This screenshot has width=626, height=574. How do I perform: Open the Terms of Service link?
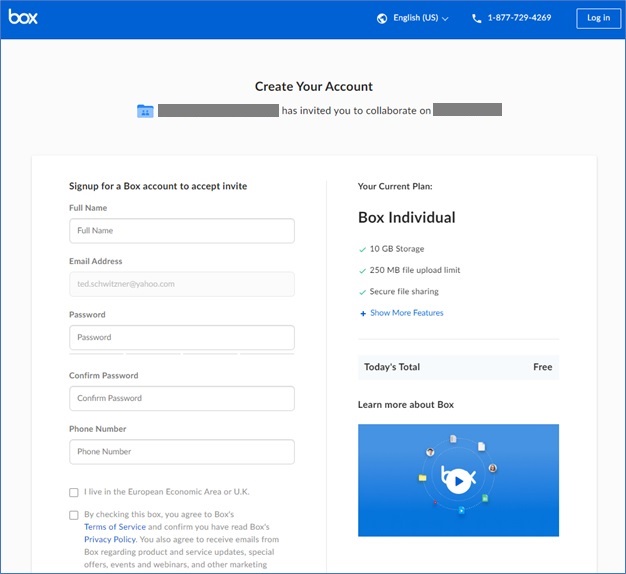coord(115,527)
